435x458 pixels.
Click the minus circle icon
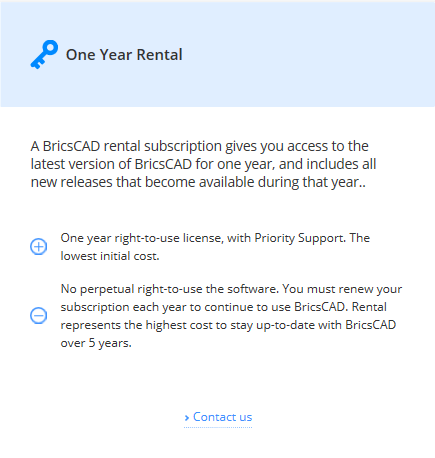[x=39, y=316]
